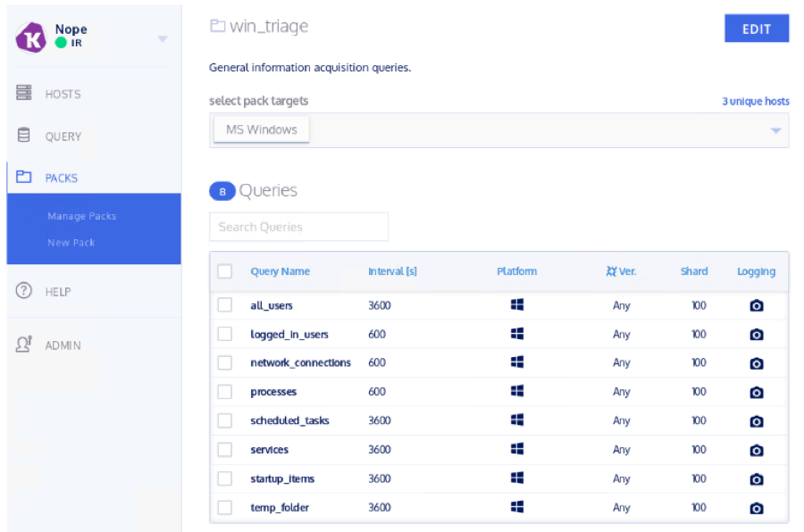
Task: Click the services query name
Action: [x=269, y=450]
